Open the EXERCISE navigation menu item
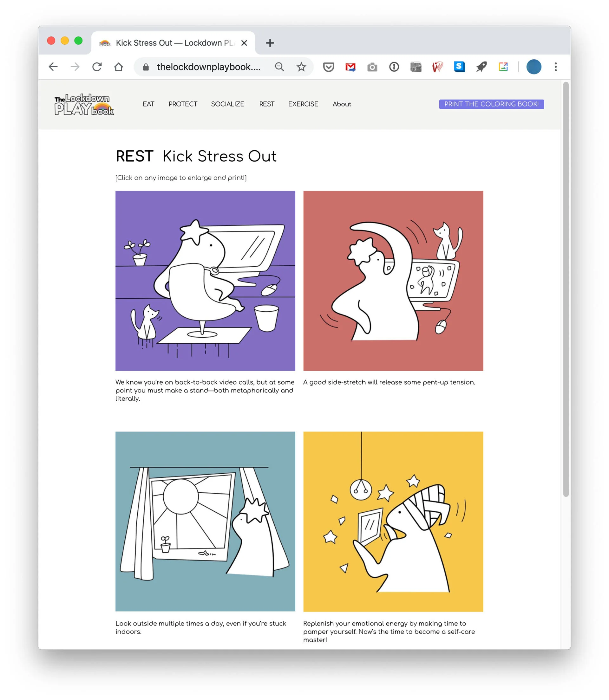609x700 pixels. [x=303, y=104]
